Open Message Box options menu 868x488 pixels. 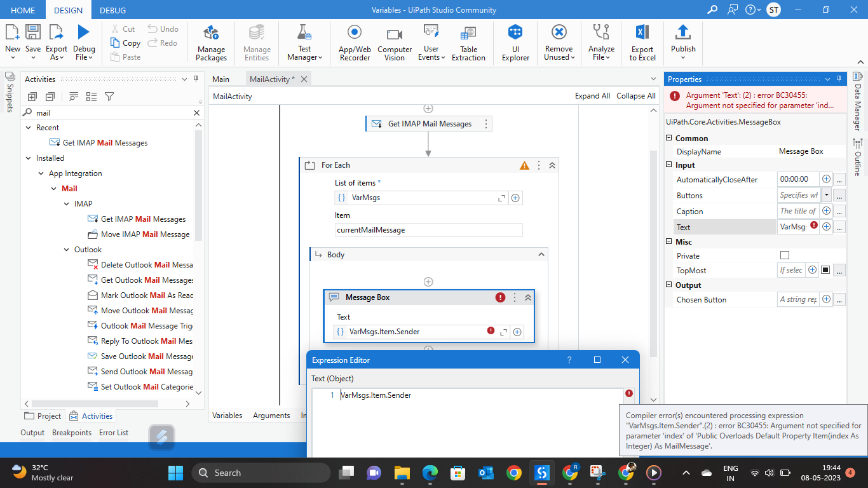pos(514,297)
